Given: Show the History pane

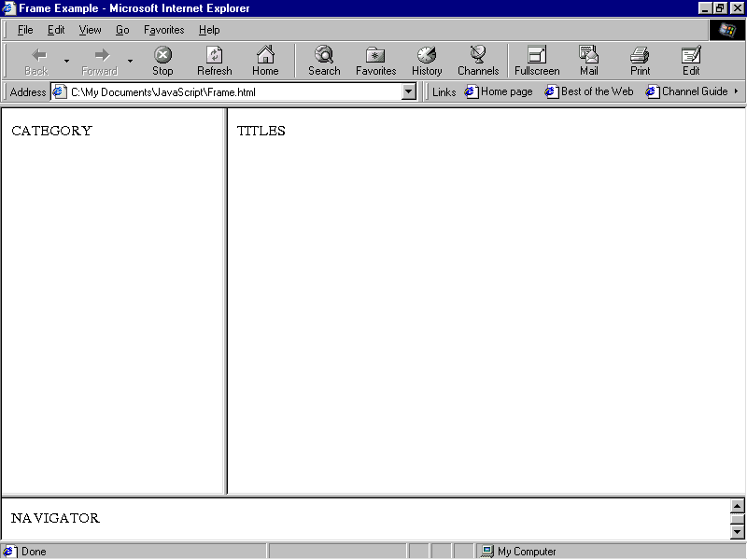Looking at the screenshot, I should (427, 61).
